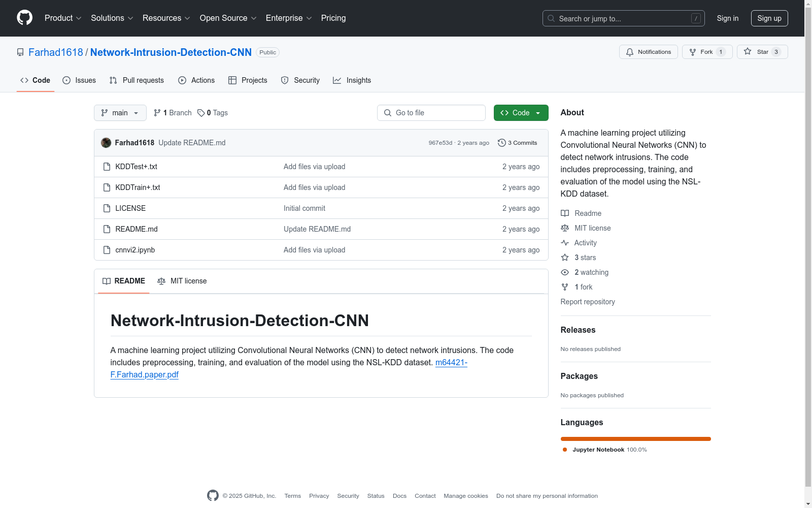Expand the Open Source menu
812x508 pixels.
[228, 18]
